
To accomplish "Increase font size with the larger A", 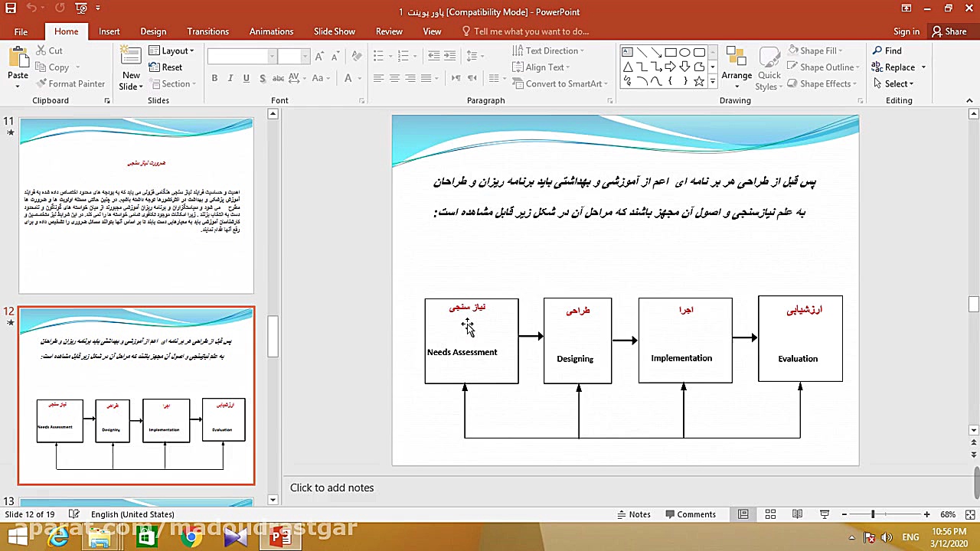I will (x=319, y=57).
